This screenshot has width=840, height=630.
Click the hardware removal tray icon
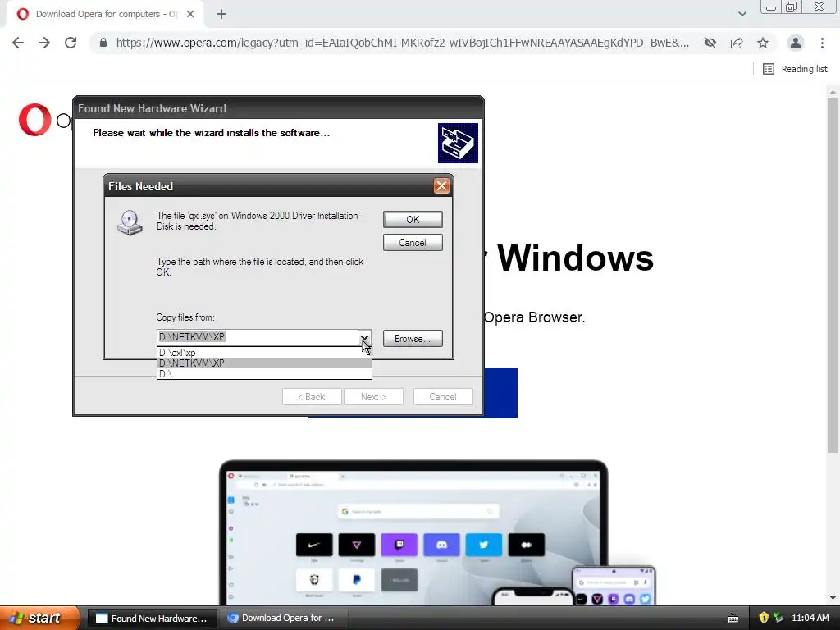coord(778,618)
